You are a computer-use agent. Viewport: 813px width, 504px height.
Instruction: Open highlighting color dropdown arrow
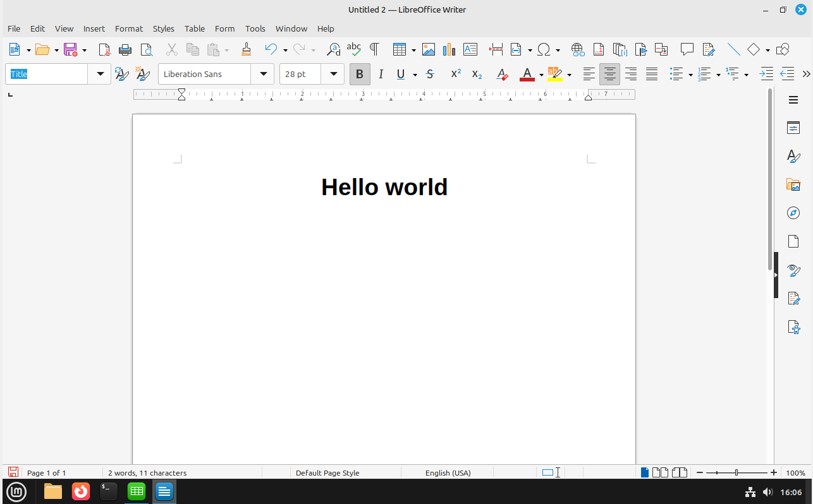pos(569,75)
